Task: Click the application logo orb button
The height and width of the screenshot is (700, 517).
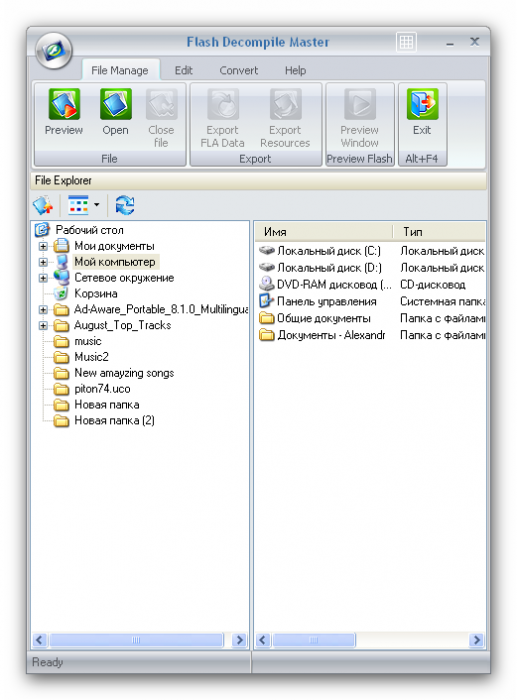Action: (54, 51)
